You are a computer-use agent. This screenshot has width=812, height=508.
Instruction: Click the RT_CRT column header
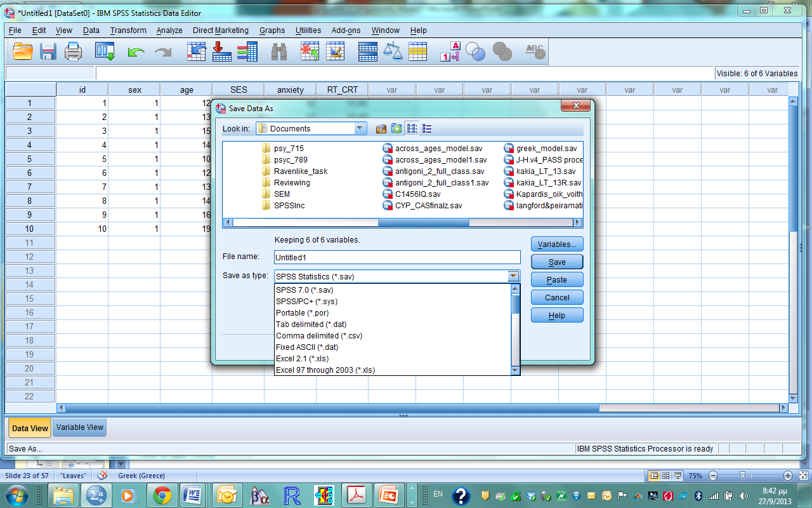(x=343, y=90)
